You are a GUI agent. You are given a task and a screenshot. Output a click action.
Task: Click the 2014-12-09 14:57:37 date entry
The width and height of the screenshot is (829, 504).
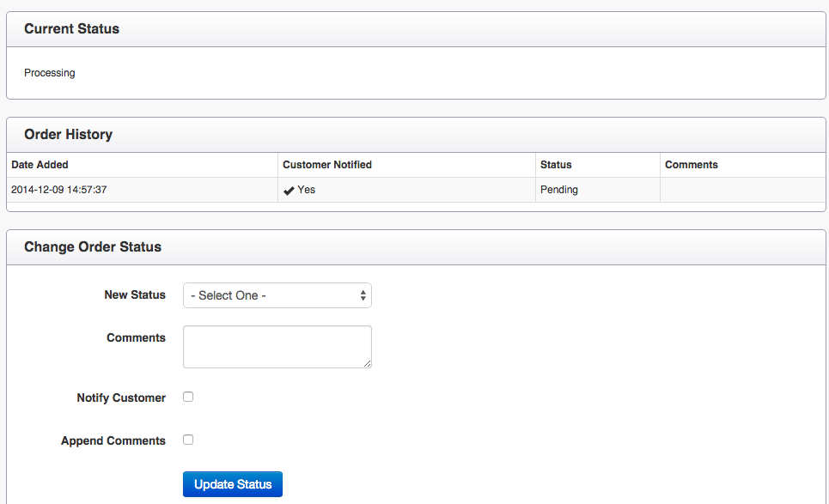point(58,190)
